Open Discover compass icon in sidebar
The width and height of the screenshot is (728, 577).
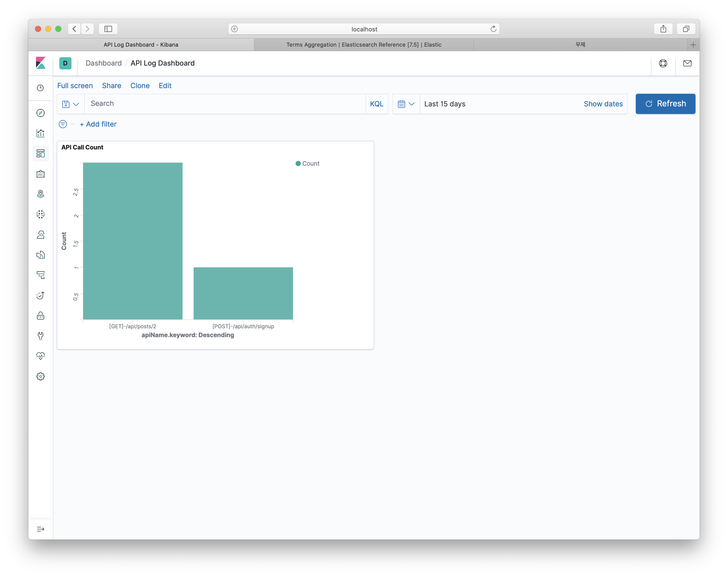coord(41,113)
